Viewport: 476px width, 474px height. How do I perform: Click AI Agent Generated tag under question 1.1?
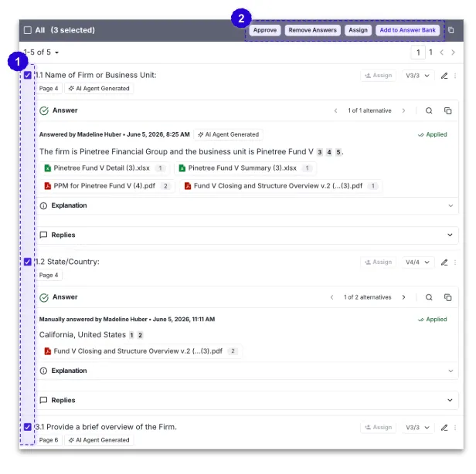click(x=99, y=89)
